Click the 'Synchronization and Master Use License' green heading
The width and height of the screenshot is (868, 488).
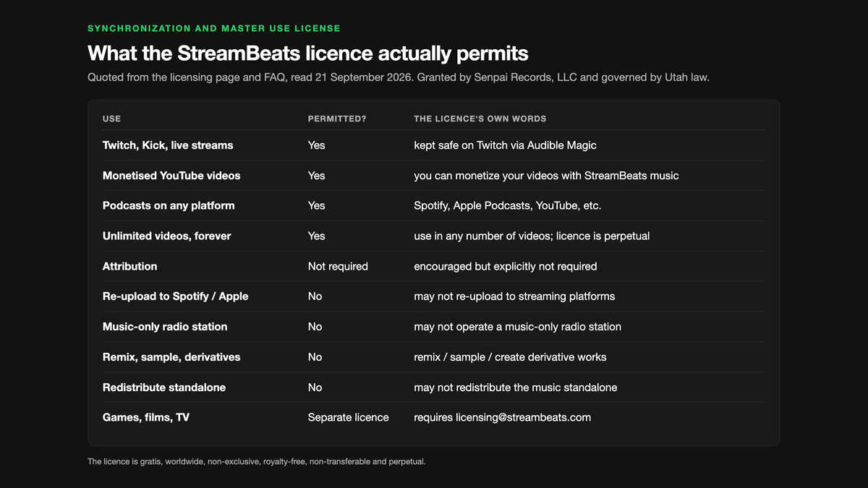coord(214,28)
